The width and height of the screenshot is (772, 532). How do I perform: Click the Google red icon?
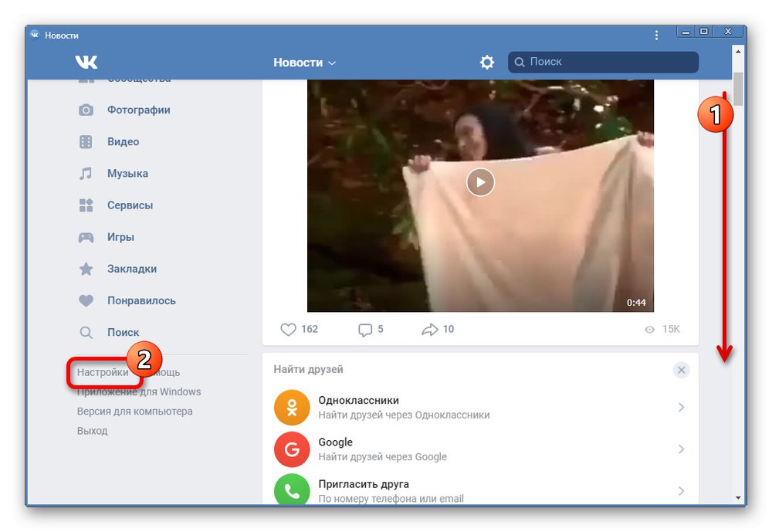point(292,449)
